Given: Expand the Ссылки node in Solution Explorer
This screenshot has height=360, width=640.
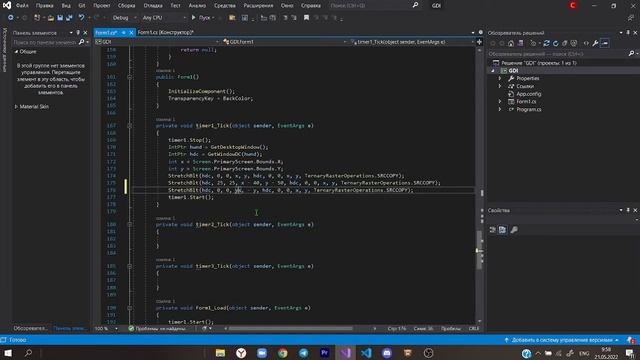Looking at the screenshot, I should [x=500, y=86].
